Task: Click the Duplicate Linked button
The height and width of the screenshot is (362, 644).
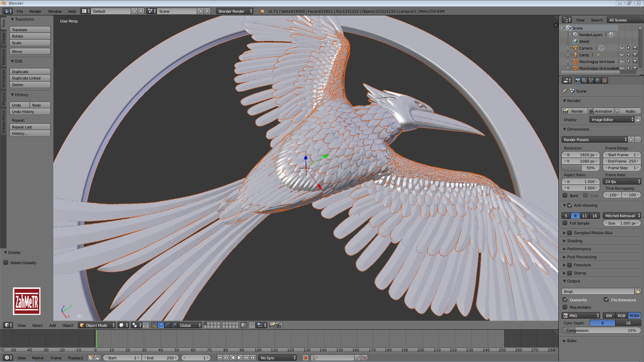Action: pyautogui.click(x=30, y=78)
